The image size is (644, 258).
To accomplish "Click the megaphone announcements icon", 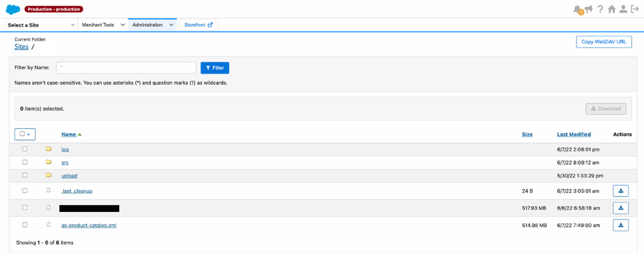I will [588, 9].
